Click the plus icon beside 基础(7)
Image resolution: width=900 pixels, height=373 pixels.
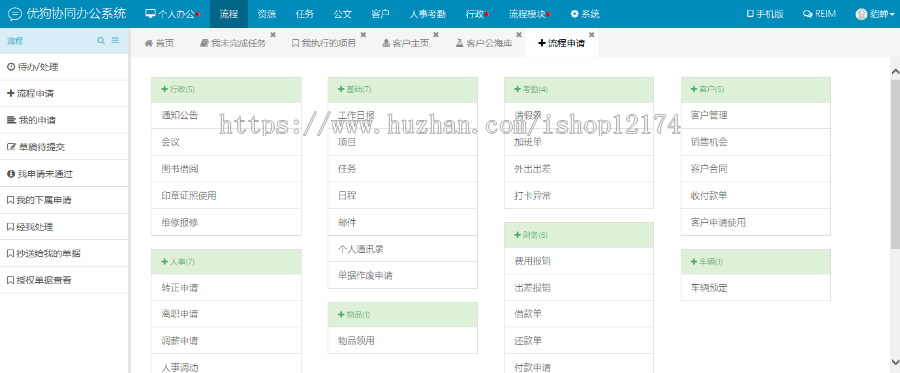tap(342, 90)
